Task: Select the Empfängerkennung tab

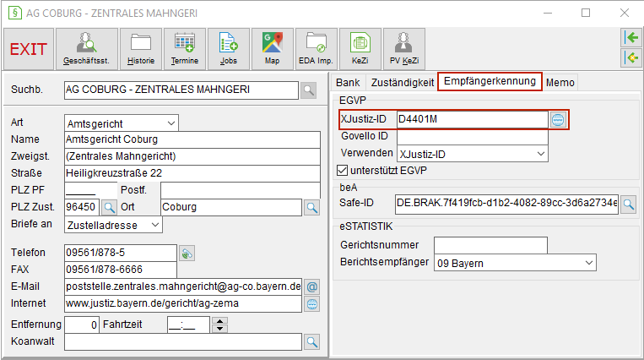Action: pos(490,81)
